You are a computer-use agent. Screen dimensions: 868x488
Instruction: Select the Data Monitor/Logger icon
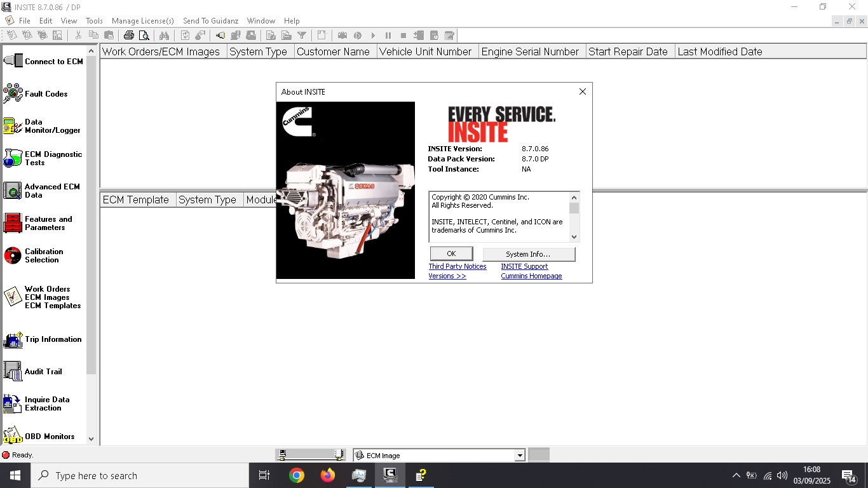tap(13, 126)
